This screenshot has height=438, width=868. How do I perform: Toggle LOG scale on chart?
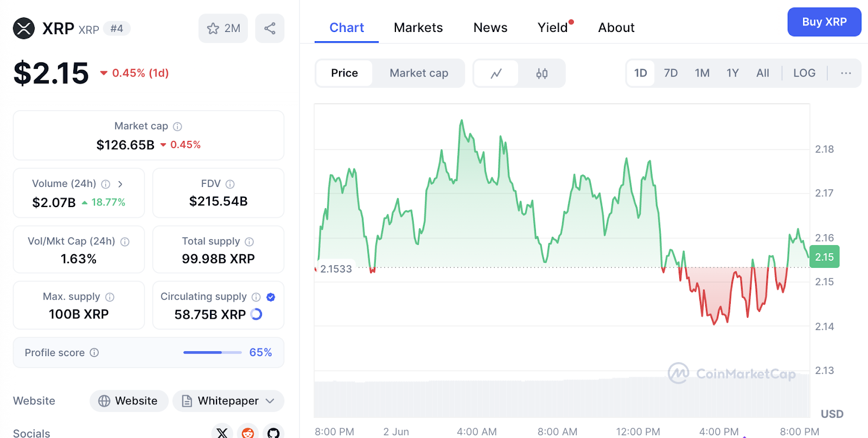pos(805,73)
